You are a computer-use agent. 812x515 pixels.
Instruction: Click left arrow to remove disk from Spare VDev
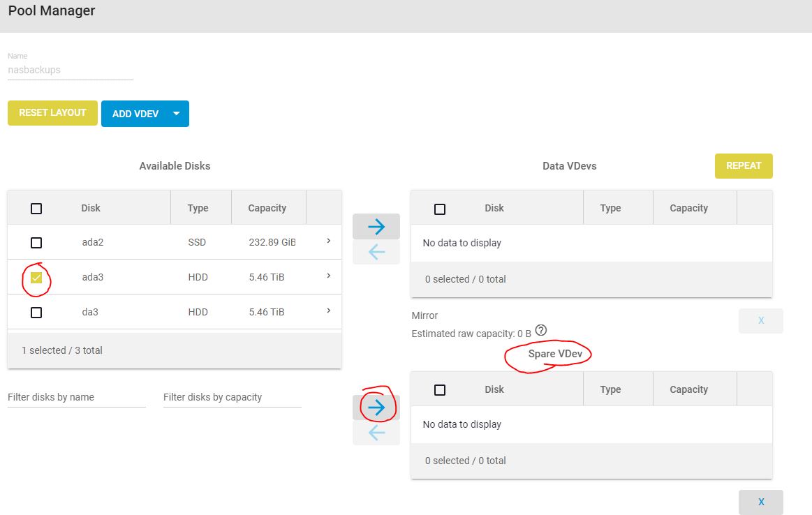376,433
